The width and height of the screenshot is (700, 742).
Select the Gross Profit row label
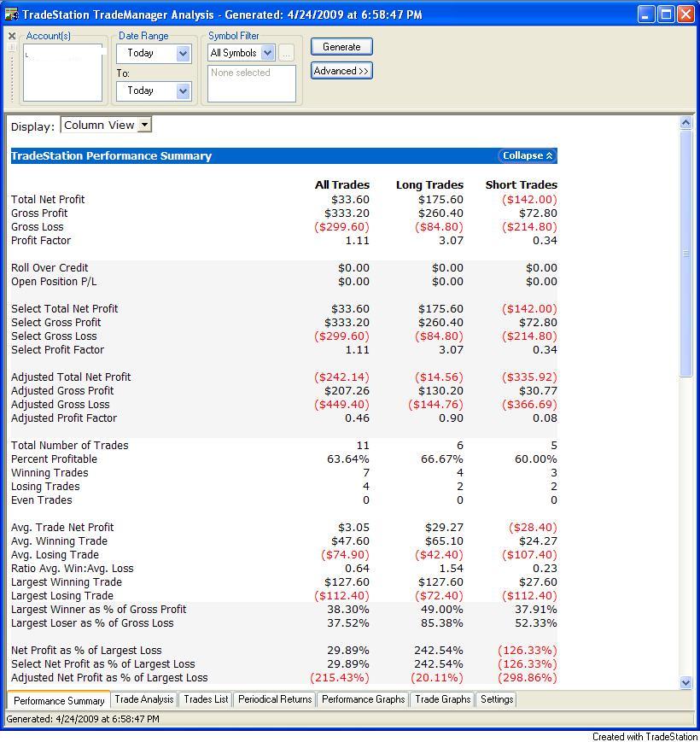pos(39,213)
